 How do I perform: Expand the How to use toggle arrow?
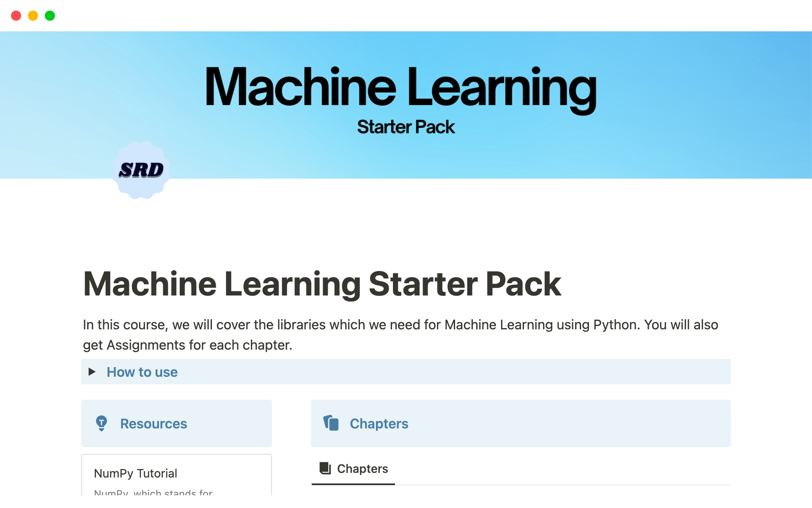[92, 372]
